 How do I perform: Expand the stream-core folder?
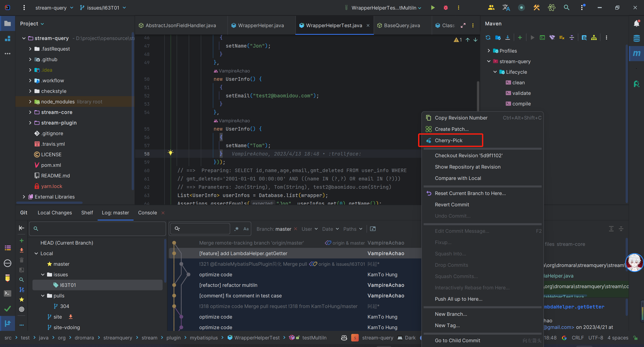point(30,112)
